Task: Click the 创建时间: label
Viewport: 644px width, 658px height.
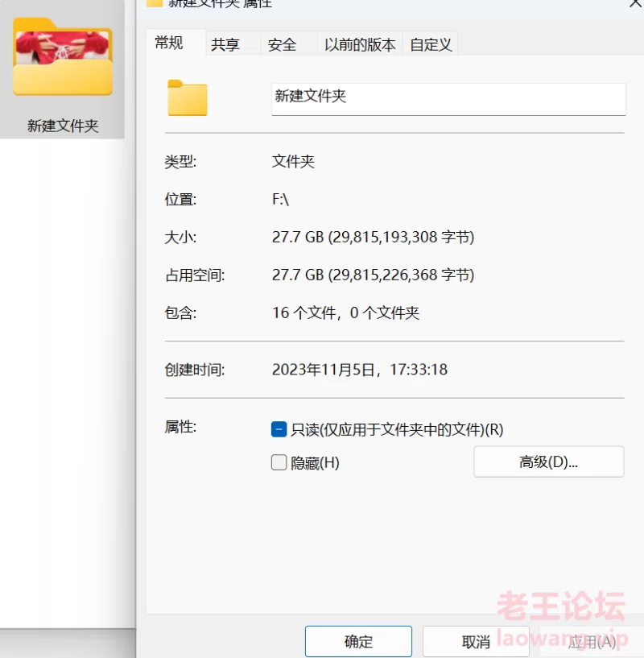Action: (x=195, y=370)
